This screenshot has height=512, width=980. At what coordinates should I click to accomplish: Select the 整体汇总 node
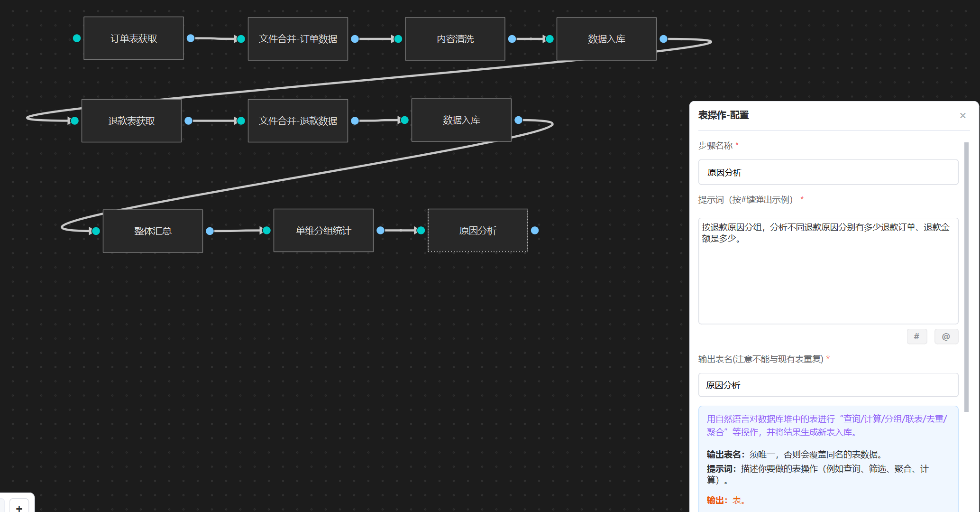coord(153,231)
